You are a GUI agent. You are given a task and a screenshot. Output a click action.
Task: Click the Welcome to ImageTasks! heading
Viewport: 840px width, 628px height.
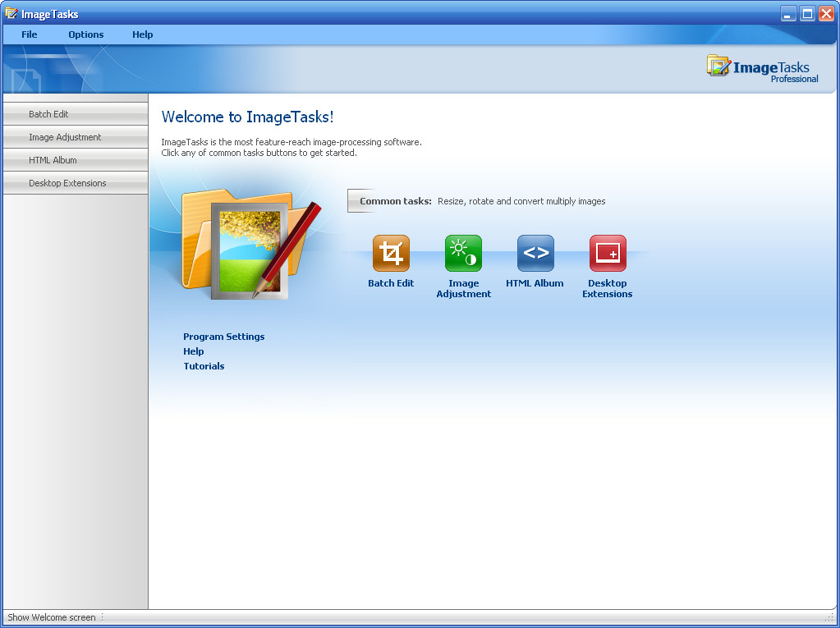(x=247, y=117)
